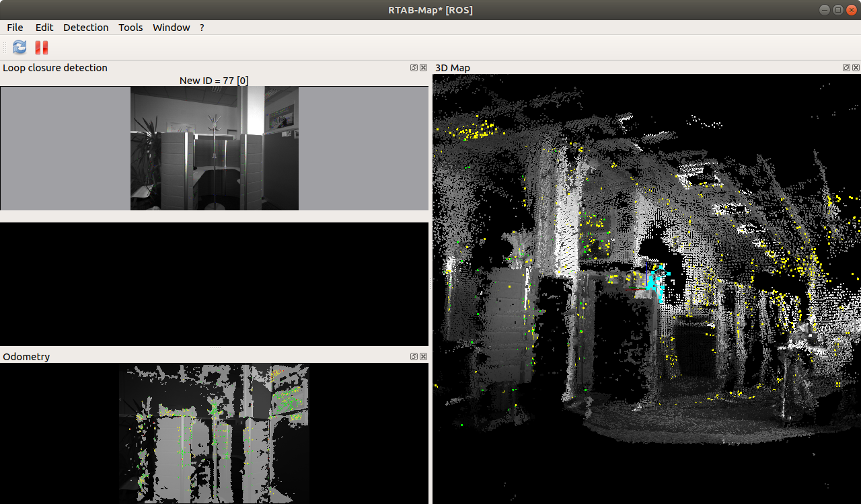Open the Tools menu
This screenshot has width=861, height=504.
(x=130, y=28)
